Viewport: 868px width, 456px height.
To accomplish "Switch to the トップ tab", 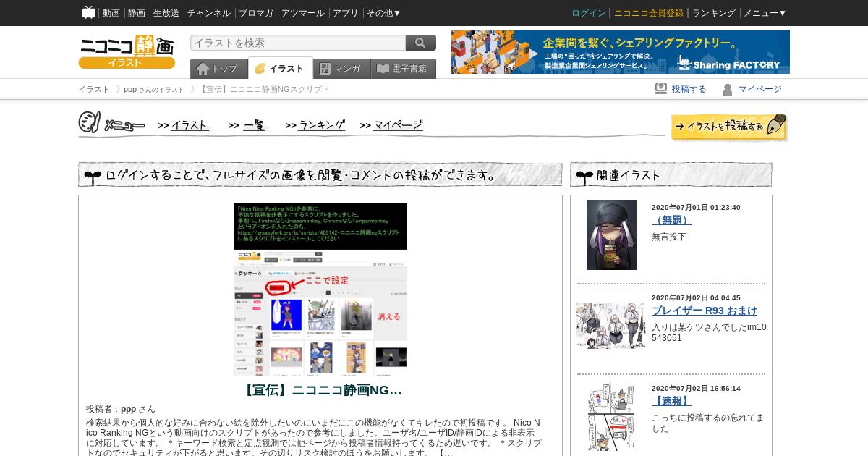I will pos(218,69).
